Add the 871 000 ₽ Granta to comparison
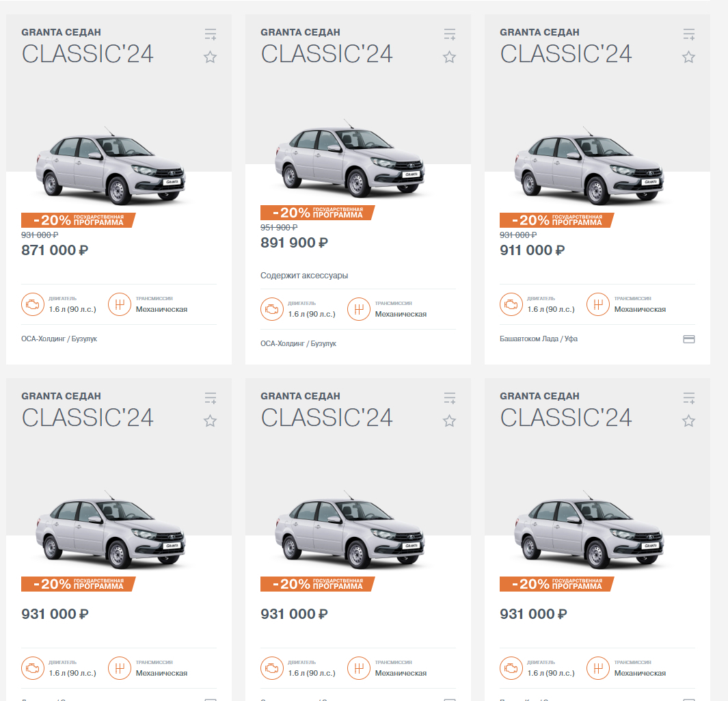This screenshot has height=701, width=728. coord(211,34)
